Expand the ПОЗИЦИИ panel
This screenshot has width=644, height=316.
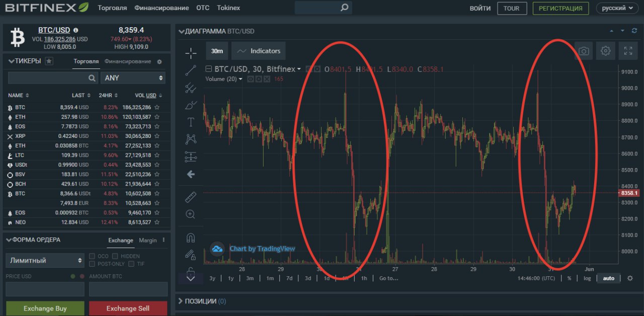[x=182, y=301]
